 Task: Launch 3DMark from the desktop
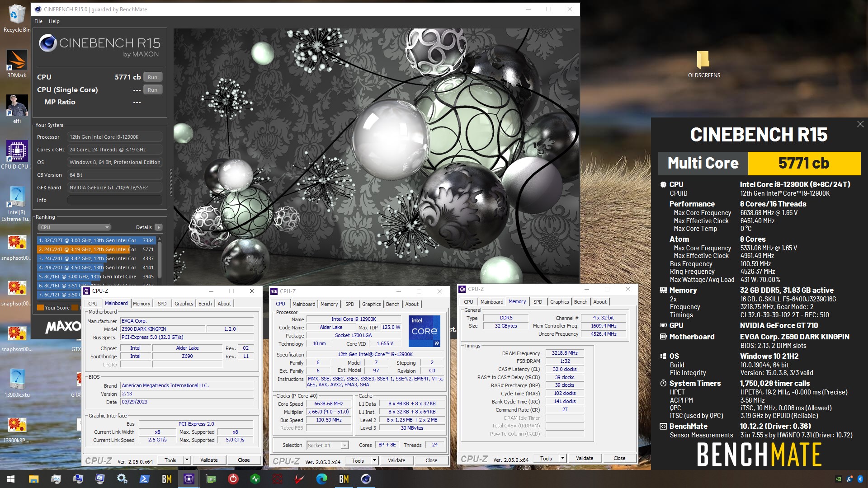[x=17, y=64]
